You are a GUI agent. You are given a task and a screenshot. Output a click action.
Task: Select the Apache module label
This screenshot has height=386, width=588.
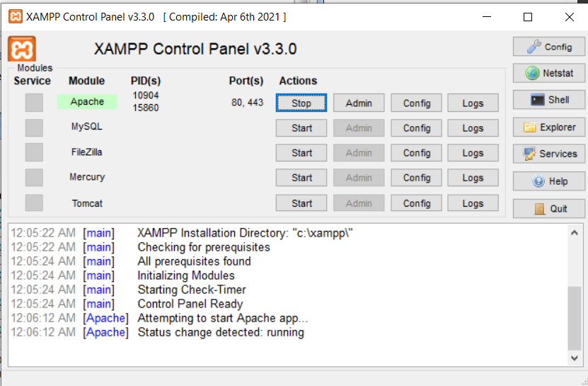(x=87, y=102)
